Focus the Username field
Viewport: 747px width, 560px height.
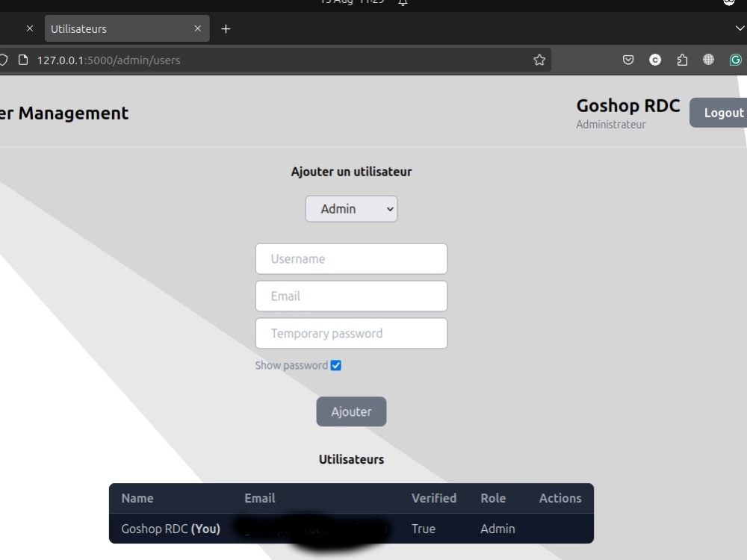(x=351, y=258)
